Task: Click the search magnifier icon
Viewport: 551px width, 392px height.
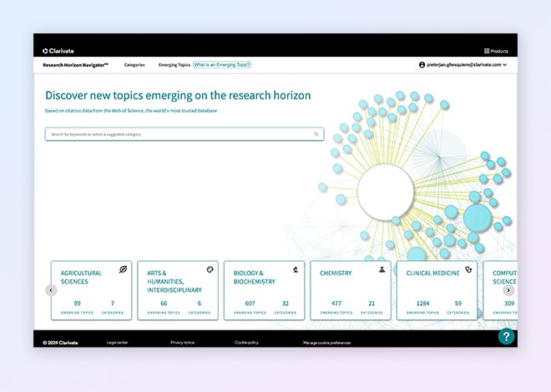Action: click(x=316, y=134)
